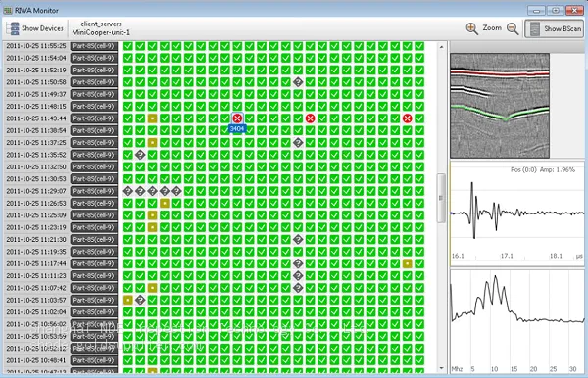Screen dimensions: 588x378
Task: Click the scroll up arrow of the grid
Action: [441, 47]
